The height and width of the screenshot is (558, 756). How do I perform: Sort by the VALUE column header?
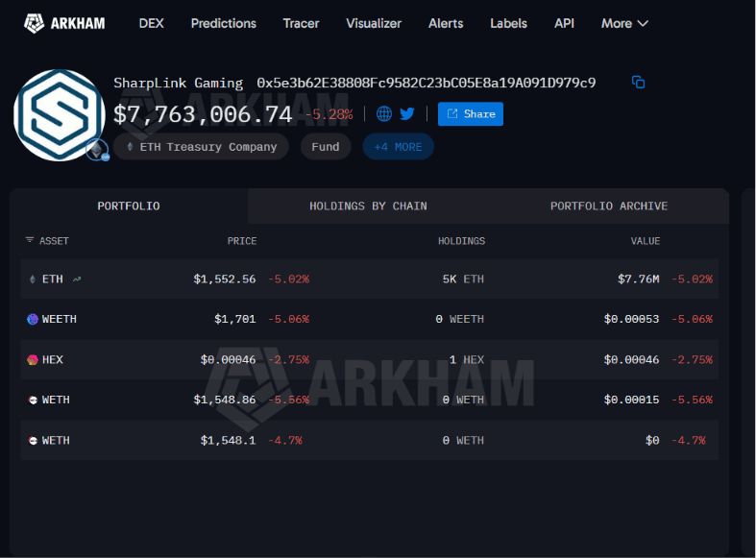[646, 240]
